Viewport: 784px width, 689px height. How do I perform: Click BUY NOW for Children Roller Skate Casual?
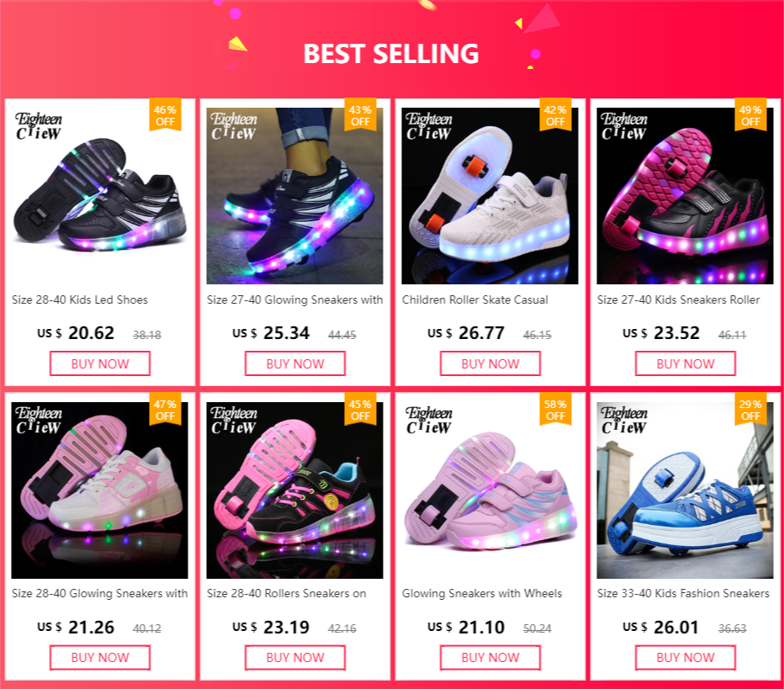coord(490,363)
